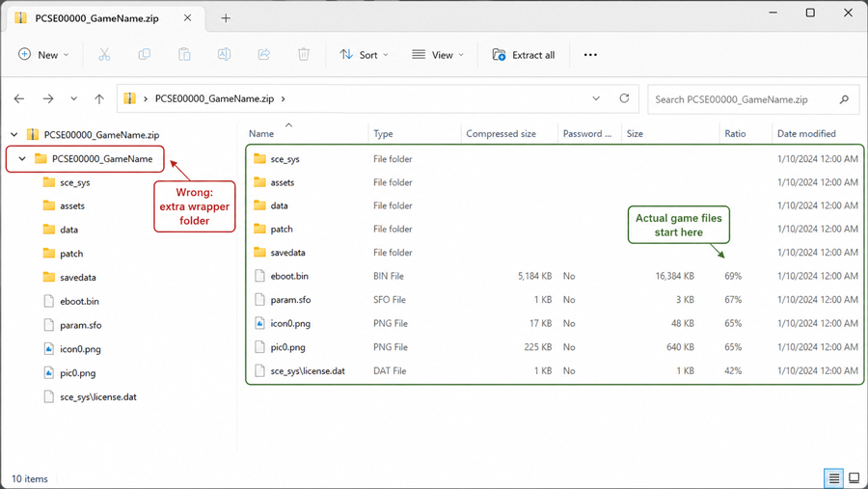
Task: Click the search magnifier icon
Action: [844, 99]
